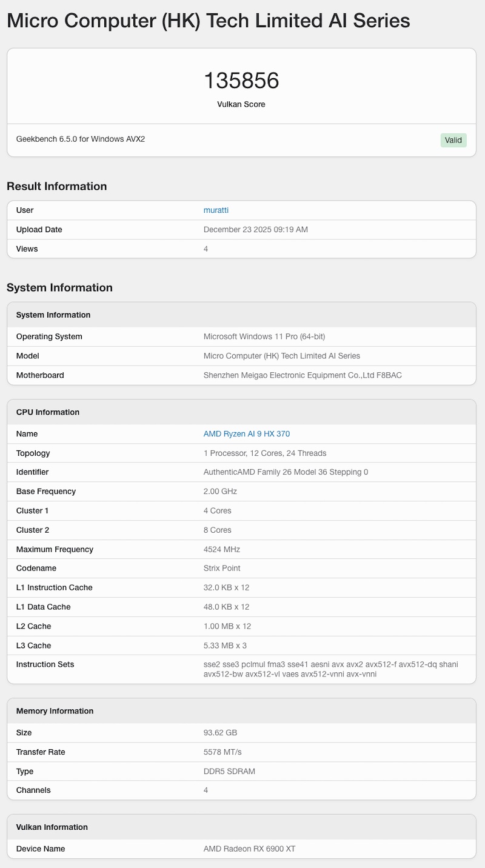
Task: Click the Geekbench 6.5.0 for Windows AVX2 text
Action: coord(81,139)
